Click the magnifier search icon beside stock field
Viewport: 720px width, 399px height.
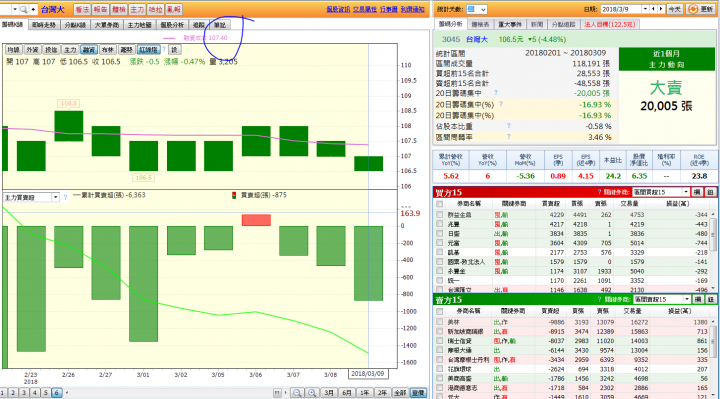23,9
